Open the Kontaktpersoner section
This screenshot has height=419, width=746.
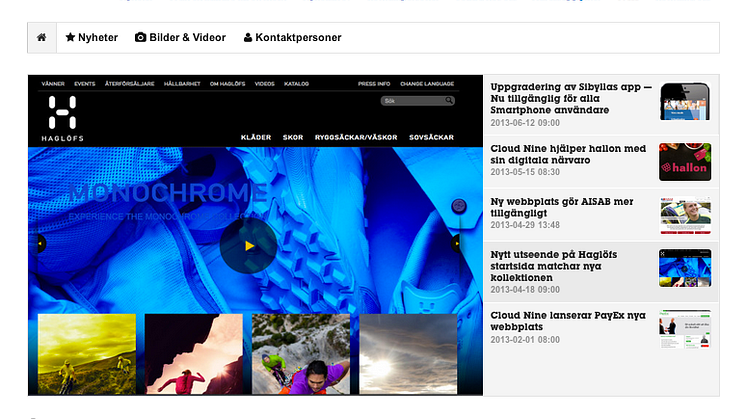coord(293,38)
